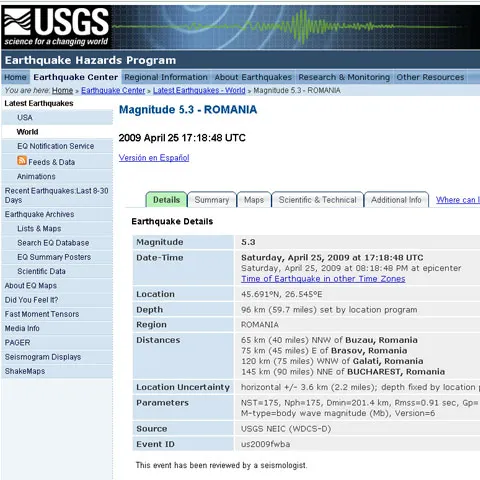
Task: Open Regional Information menu
Action: point(166,77)
